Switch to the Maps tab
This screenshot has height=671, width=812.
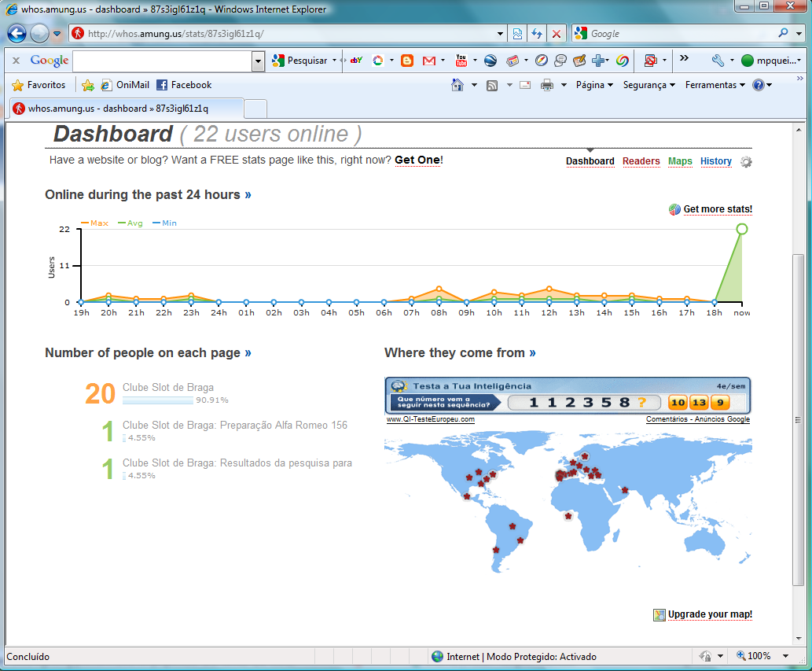click(x=680, y=161)
